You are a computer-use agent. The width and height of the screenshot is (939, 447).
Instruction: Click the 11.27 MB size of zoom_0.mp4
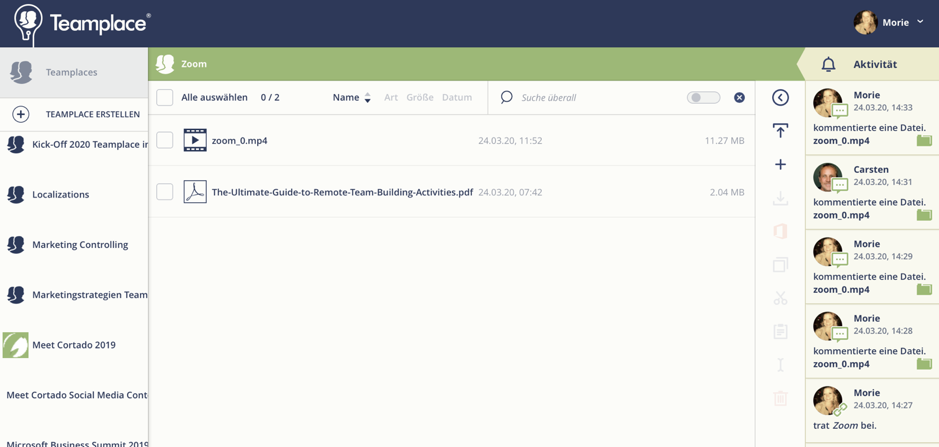click(725, 141)
